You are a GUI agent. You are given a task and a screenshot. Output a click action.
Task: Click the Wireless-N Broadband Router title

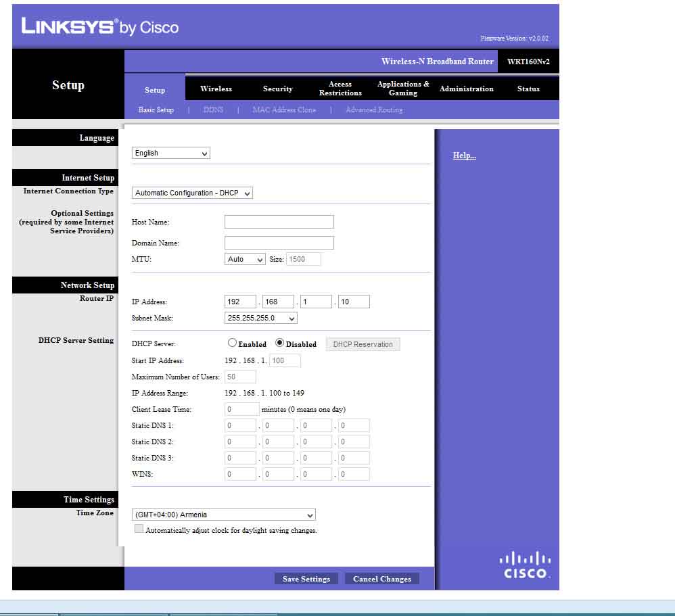438,62
